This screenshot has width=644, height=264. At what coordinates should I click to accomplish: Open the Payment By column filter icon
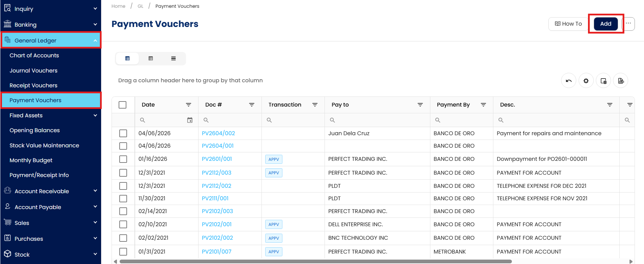tap(483, 105)
